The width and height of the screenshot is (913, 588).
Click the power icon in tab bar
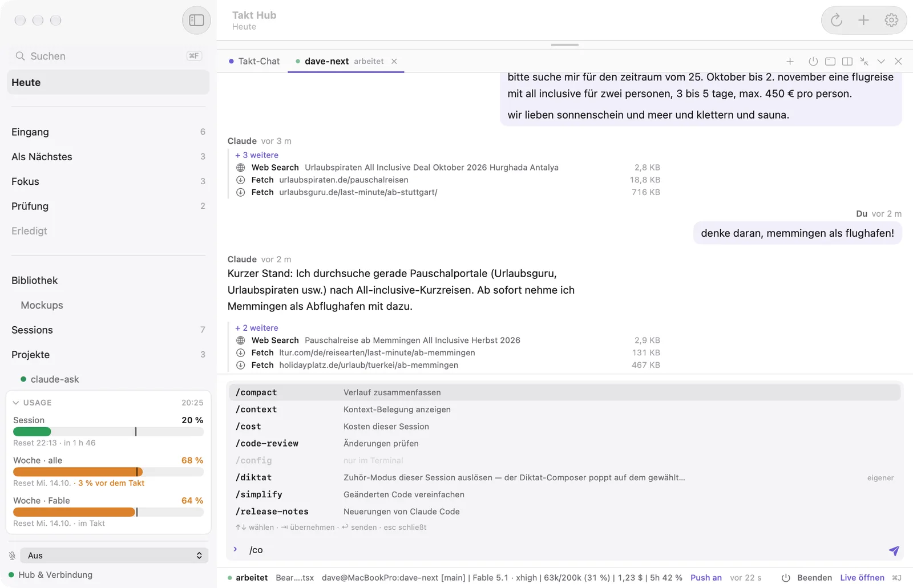click(813, 62)
